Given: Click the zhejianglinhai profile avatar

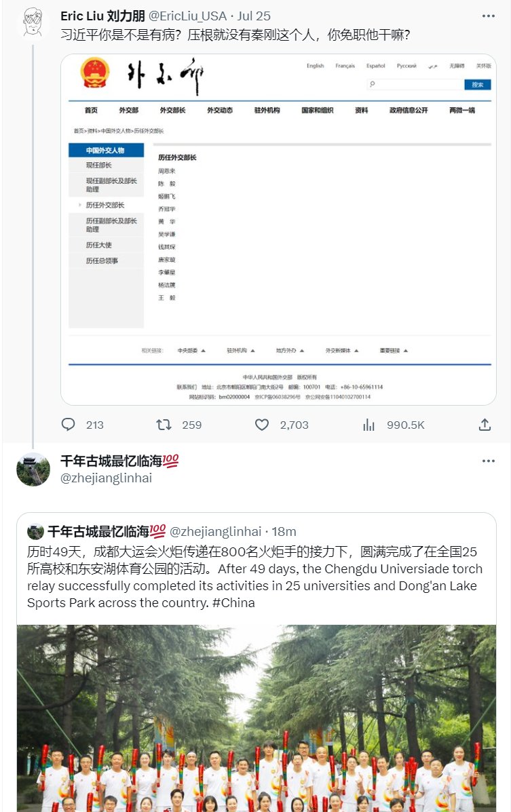Looking at the screenshot, I should [33, 469].
